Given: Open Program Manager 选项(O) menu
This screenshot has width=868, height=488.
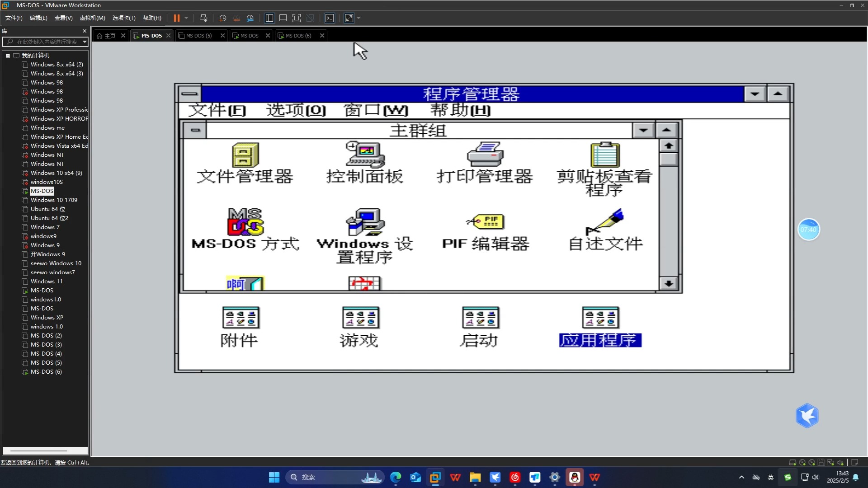Looking at the screenshot, I should click(296, 110).
